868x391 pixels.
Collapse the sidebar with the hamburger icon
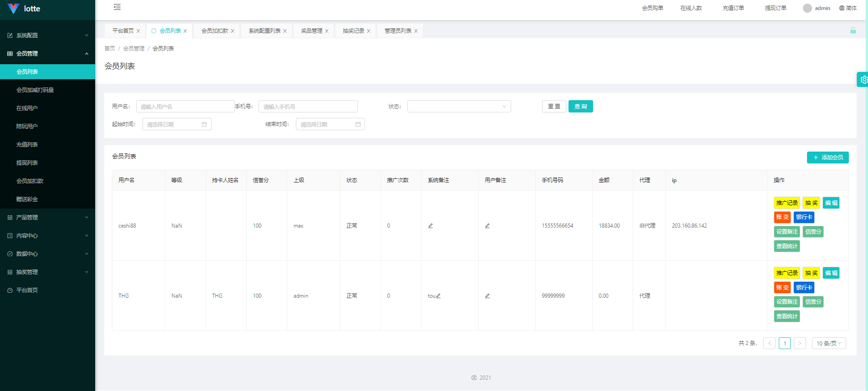tap(117, 7)
